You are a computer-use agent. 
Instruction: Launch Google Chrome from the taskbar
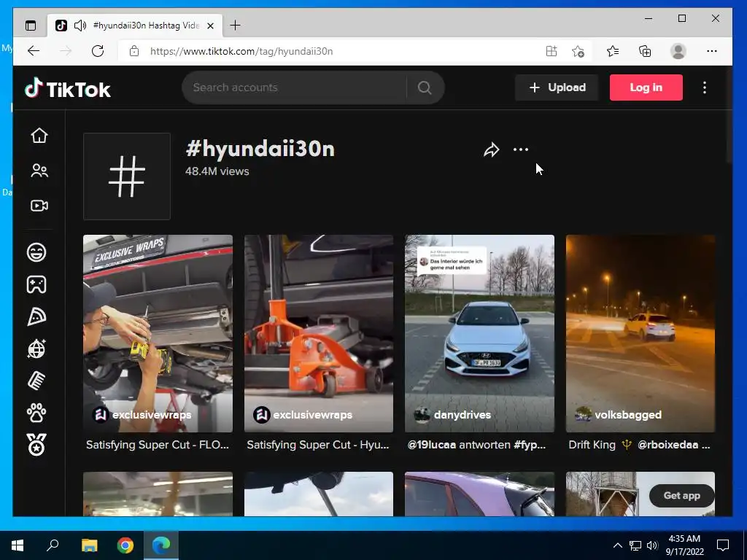tap(125, 545)
